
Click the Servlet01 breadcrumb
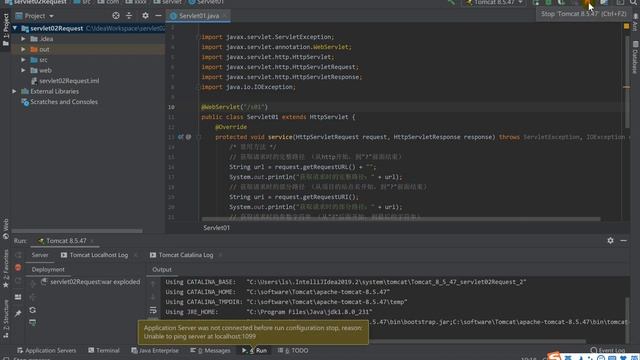(216, 228)
